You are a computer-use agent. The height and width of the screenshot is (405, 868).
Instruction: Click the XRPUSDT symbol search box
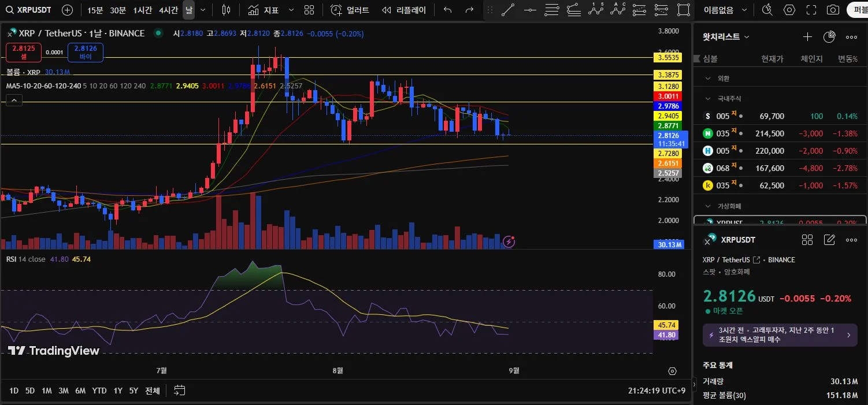[x=29, y=10]
